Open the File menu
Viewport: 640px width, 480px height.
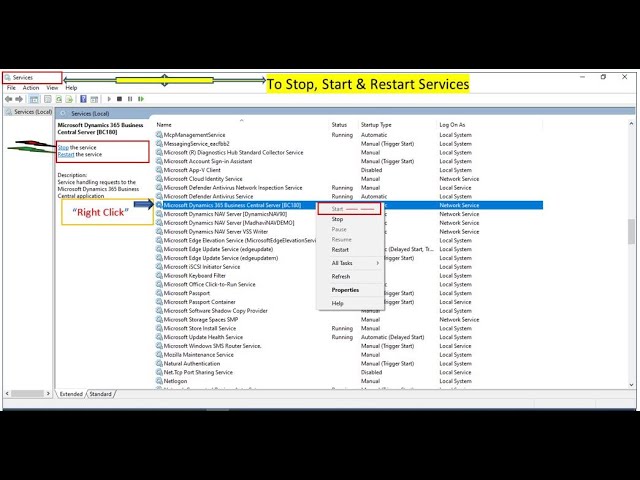click(11, 88)
